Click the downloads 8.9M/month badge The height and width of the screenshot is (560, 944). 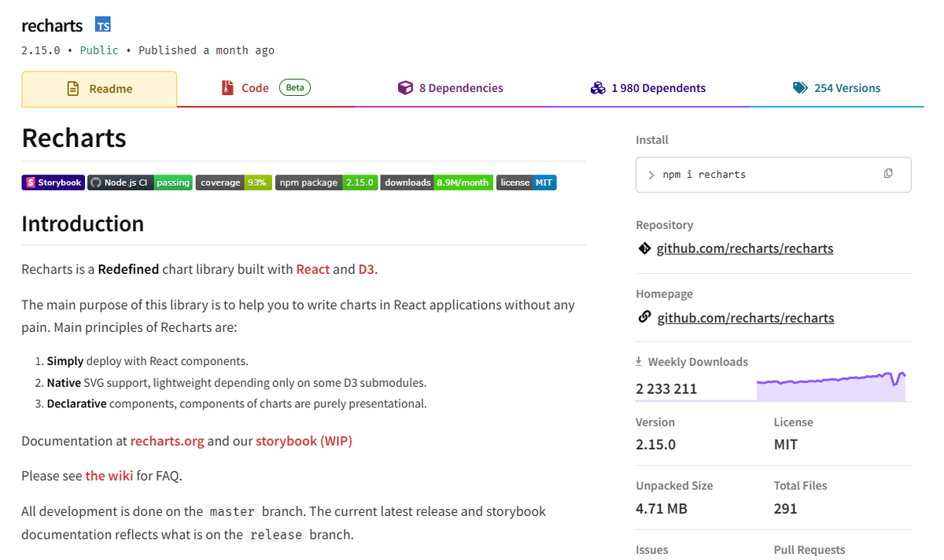pyautogui.click(x=437, y=182)
